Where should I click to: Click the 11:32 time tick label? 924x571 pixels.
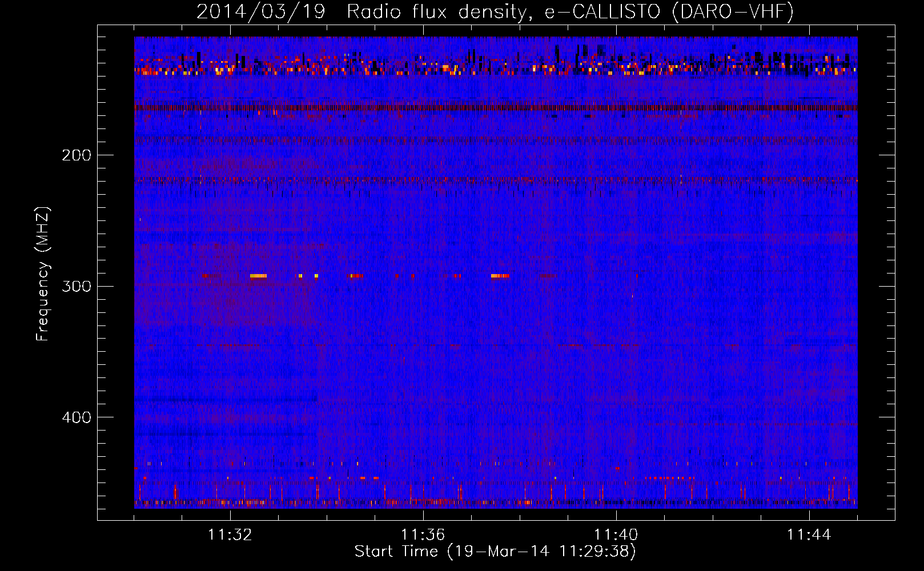230,535
